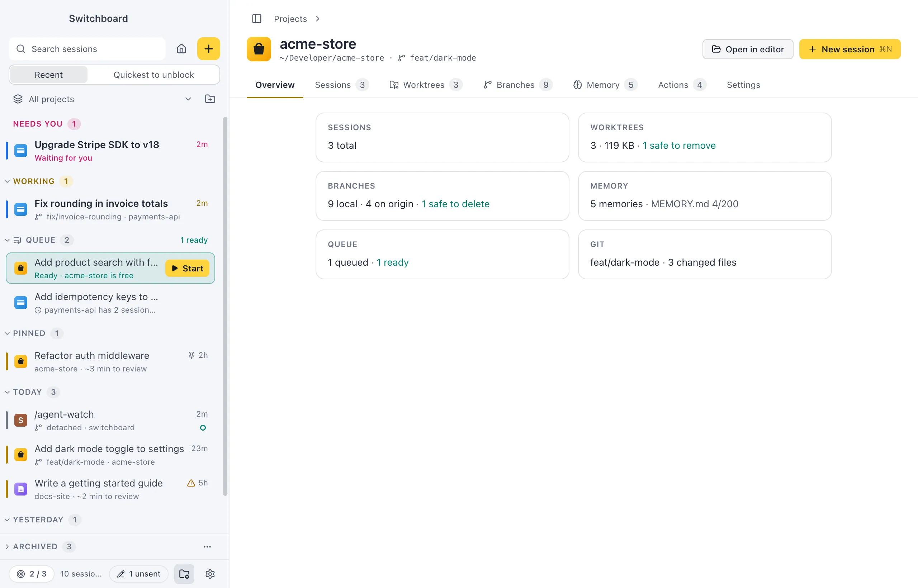This screenshot has height=588, width=918.
Task: Click the search magnifier icon
Action: tap(21, 49)
